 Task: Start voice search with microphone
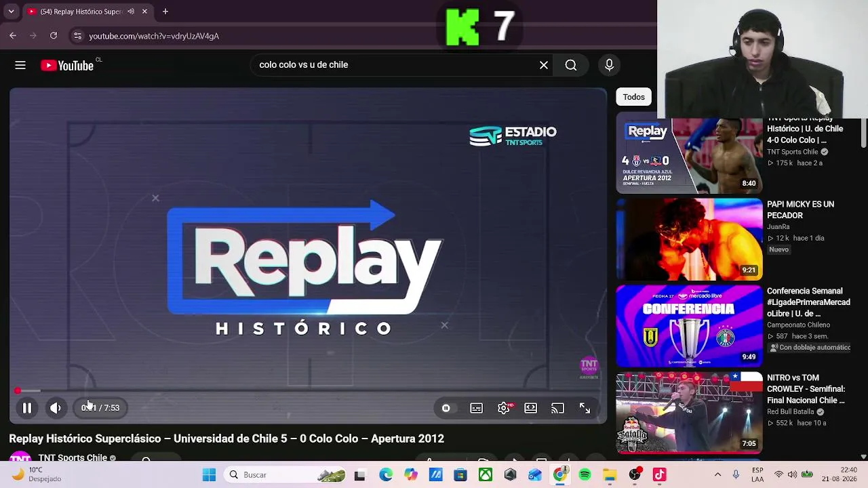609,65
